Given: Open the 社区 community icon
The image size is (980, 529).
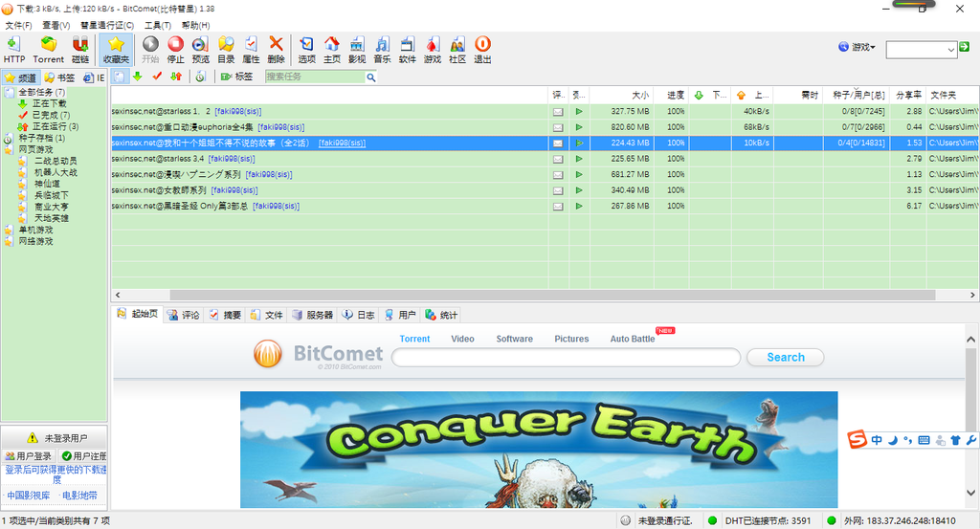Looking at the screenshot, I should 457,50.
